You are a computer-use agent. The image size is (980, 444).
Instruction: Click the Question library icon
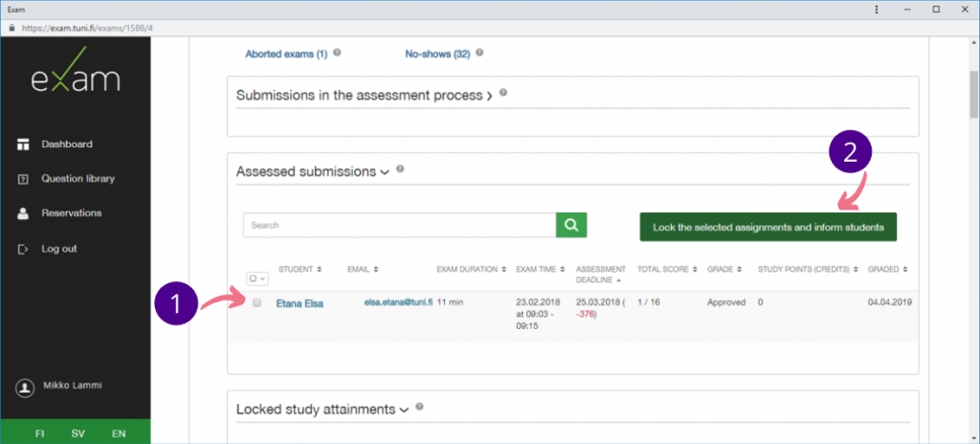tap(23, 179)
